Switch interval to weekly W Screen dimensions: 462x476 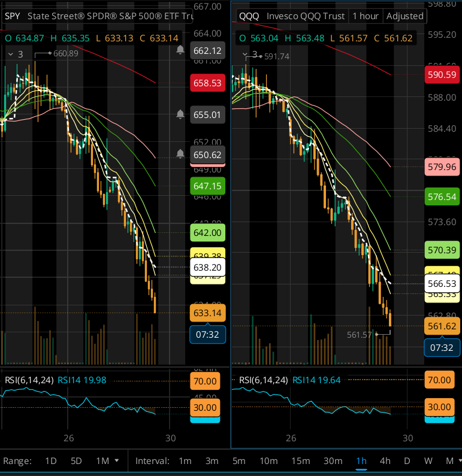pyautogui.click(x=428, y=461)
